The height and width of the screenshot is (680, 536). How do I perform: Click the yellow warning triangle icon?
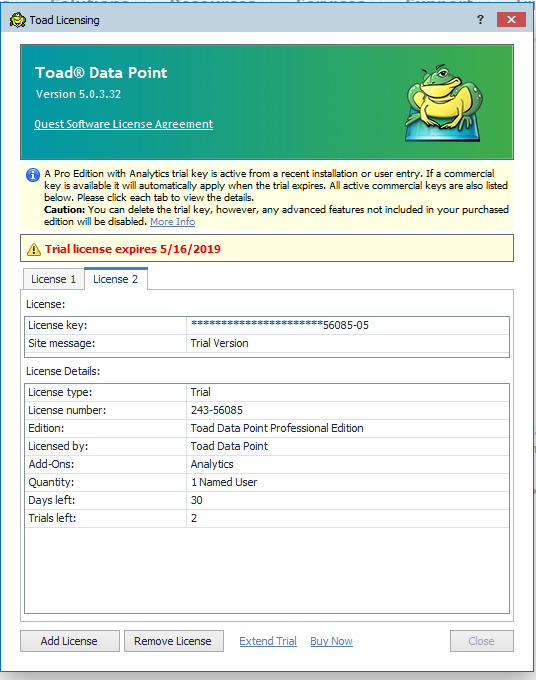(34, 249)
